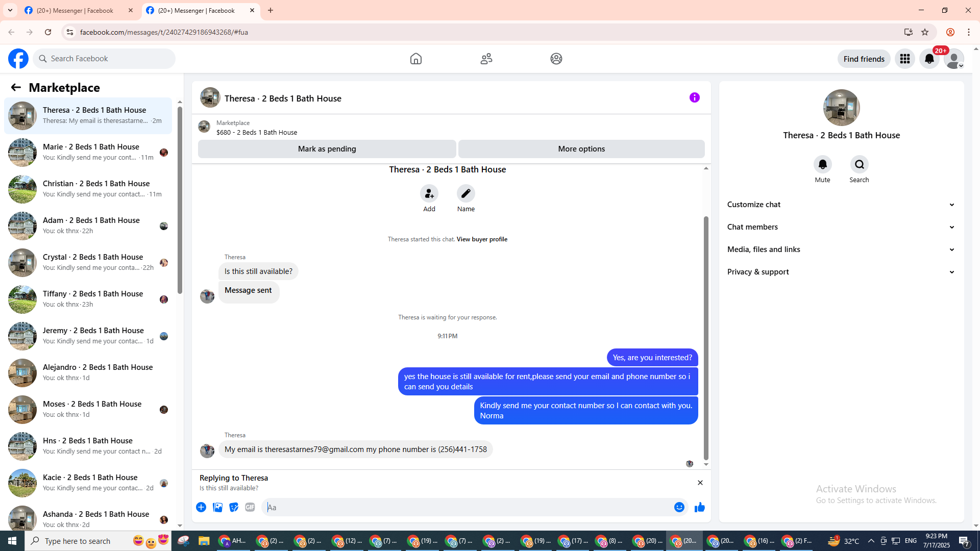Open conversation information purple icon

click(x=695, y=97)
